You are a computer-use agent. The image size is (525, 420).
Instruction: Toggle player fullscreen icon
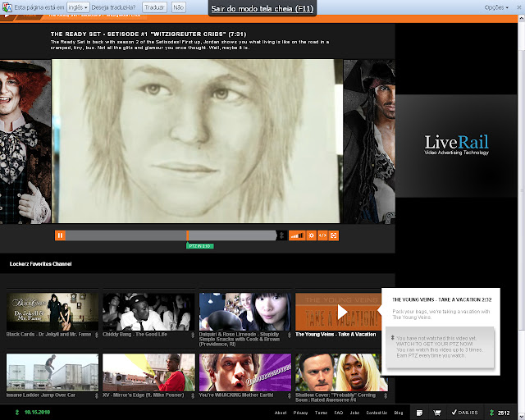pyautogui.click(x=334, y=235)
